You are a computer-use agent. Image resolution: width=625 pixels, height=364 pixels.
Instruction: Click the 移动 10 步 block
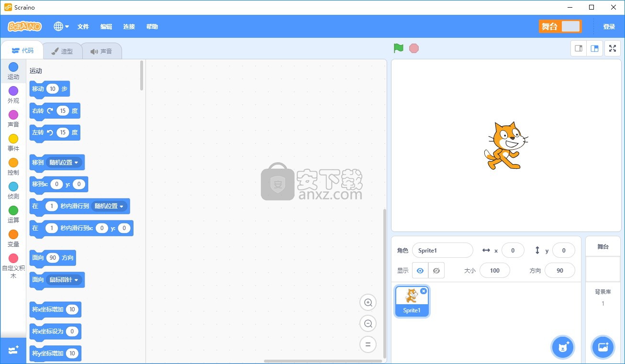(50, 89)
